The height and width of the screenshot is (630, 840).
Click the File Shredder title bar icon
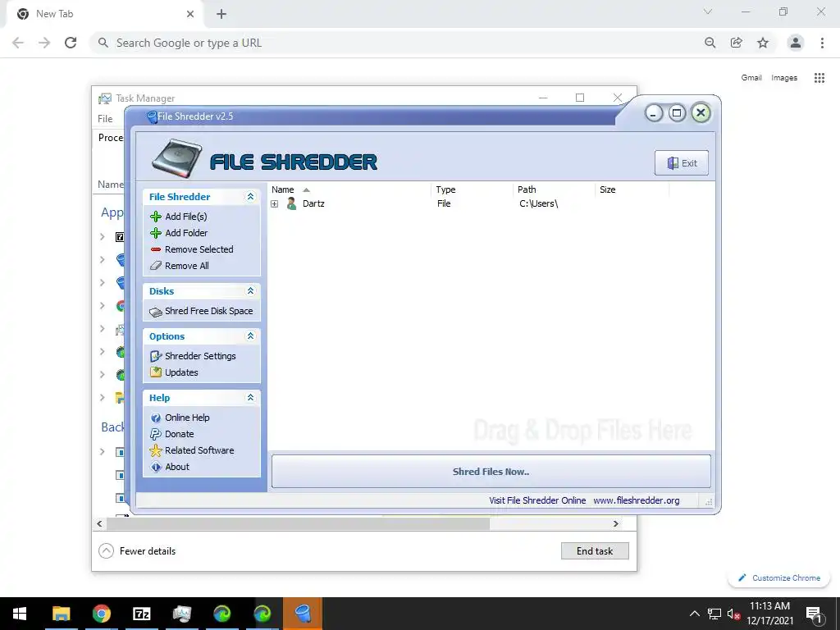click(152, 116)
